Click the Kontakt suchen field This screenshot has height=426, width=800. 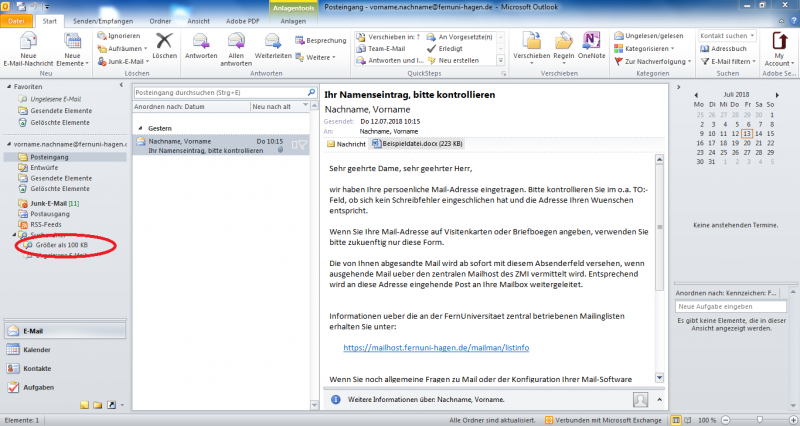[727, 36]
